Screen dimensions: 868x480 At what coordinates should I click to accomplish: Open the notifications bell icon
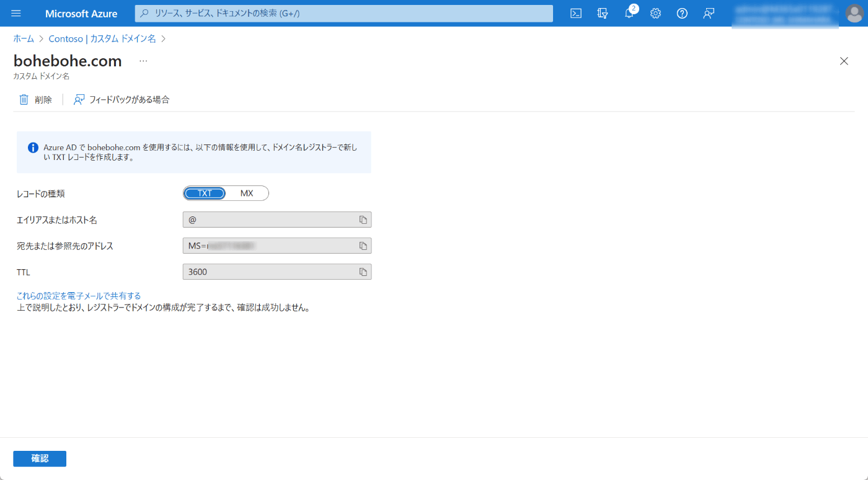click(x=629, y=13)
